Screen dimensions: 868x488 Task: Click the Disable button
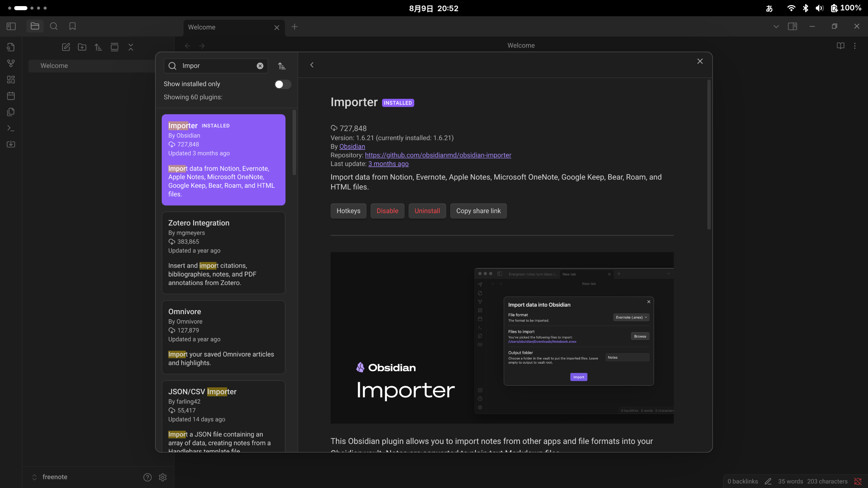pyautogui.click(x=387, y=211)
